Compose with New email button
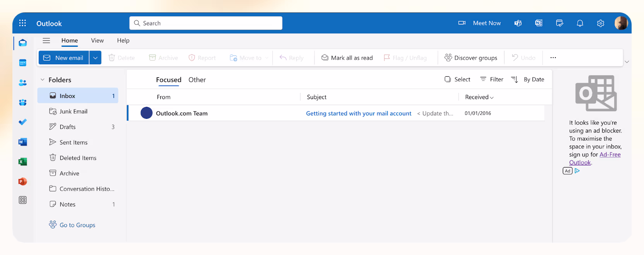 click(x=64, y=58)
